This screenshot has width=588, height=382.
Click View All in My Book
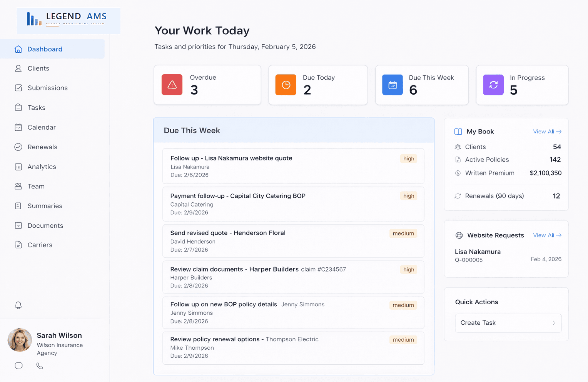coord(547,132)
